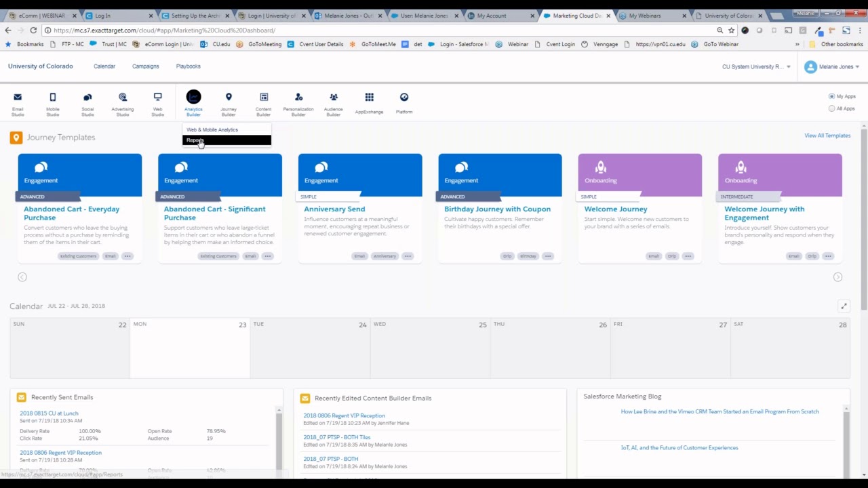The image size is (868, 488).
Task: Open the Calendar top navigation item
Action: pos(104,66)
